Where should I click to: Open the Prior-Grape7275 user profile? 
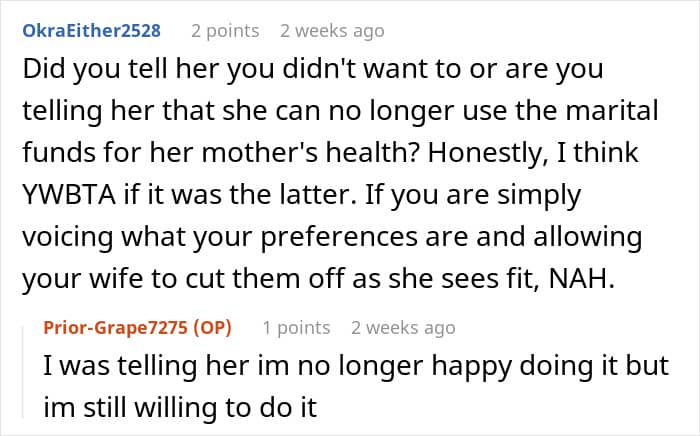pyautogui.click(x=116, y=328)
